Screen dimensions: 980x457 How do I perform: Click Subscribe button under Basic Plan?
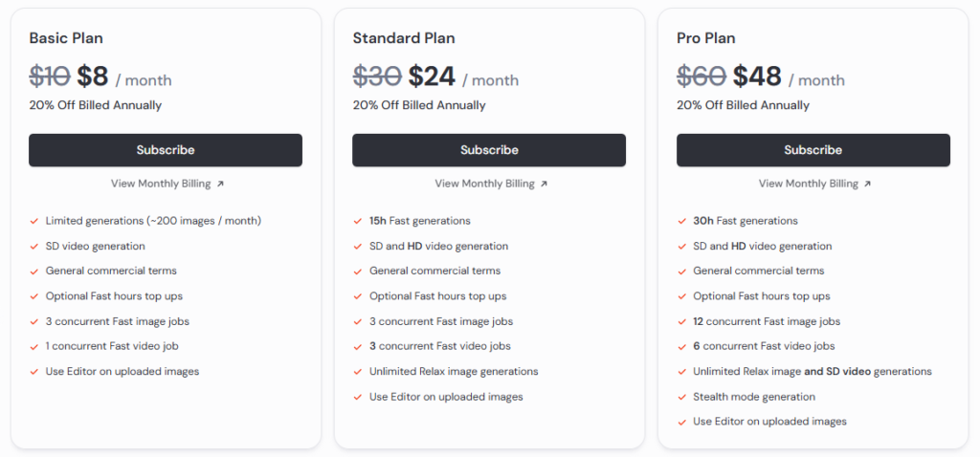[166, 150]
